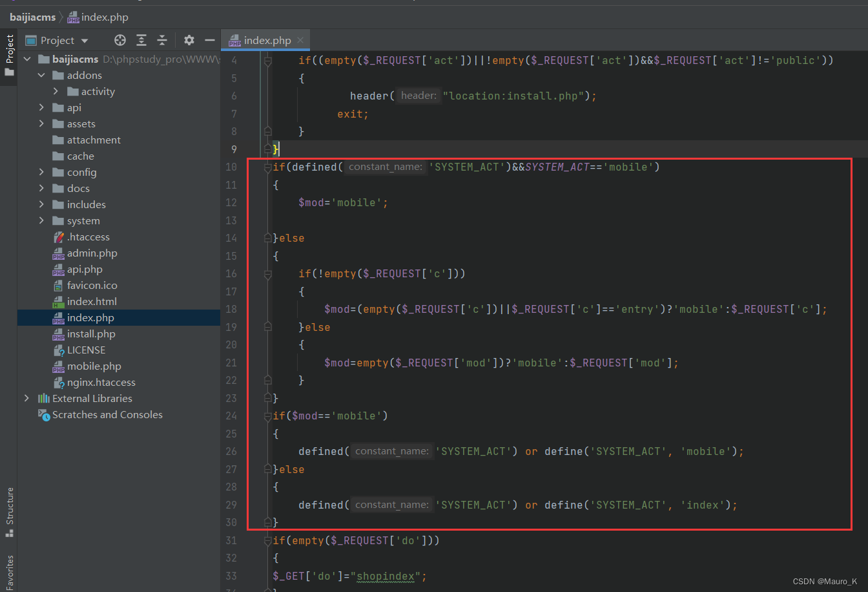Toggle code fold marker at line 10
868x592 pixels.
click(267, 167)
